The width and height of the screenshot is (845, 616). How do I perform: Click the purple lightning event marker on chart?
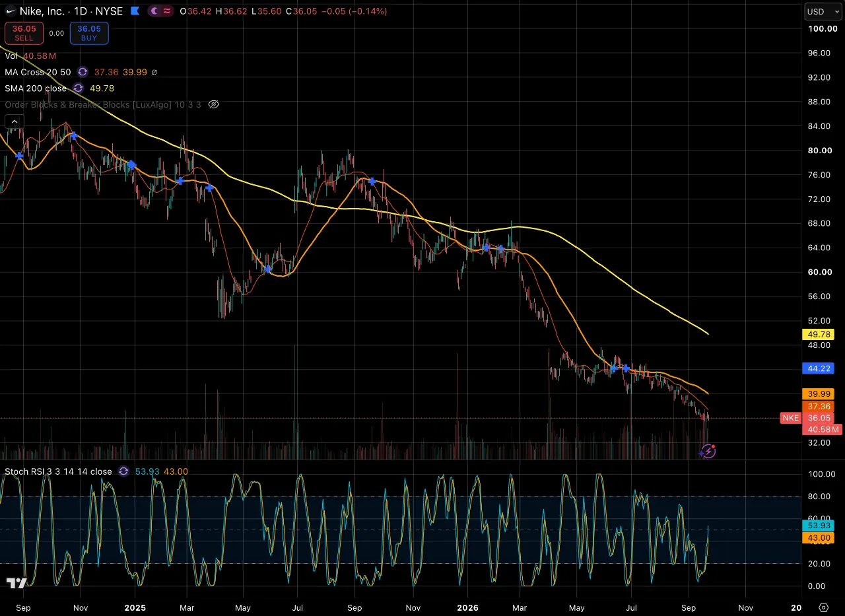[708, 451]
